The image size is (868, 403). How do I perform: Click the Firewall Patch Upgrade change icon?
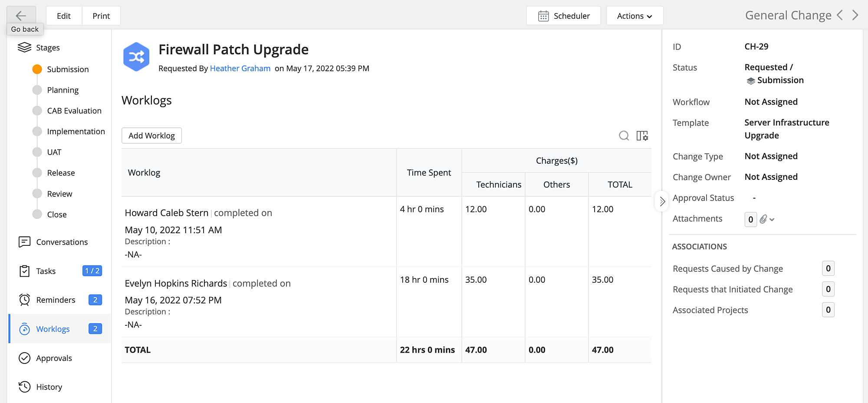click(136, 57)
